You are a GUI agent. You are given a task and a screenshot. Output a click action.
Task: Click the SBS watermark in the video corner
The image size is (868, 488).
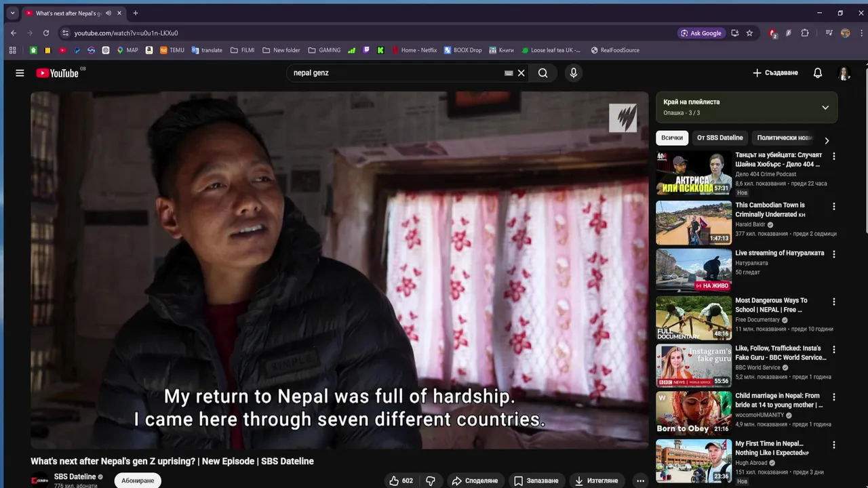coord(623,119)
